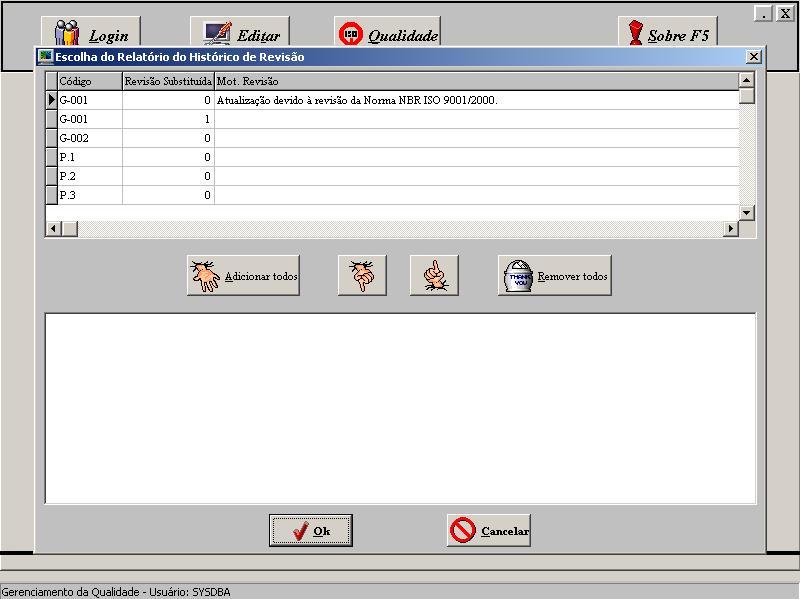Click Adicionar todos hand button
The image size is (800, 599).
(243, 276)
